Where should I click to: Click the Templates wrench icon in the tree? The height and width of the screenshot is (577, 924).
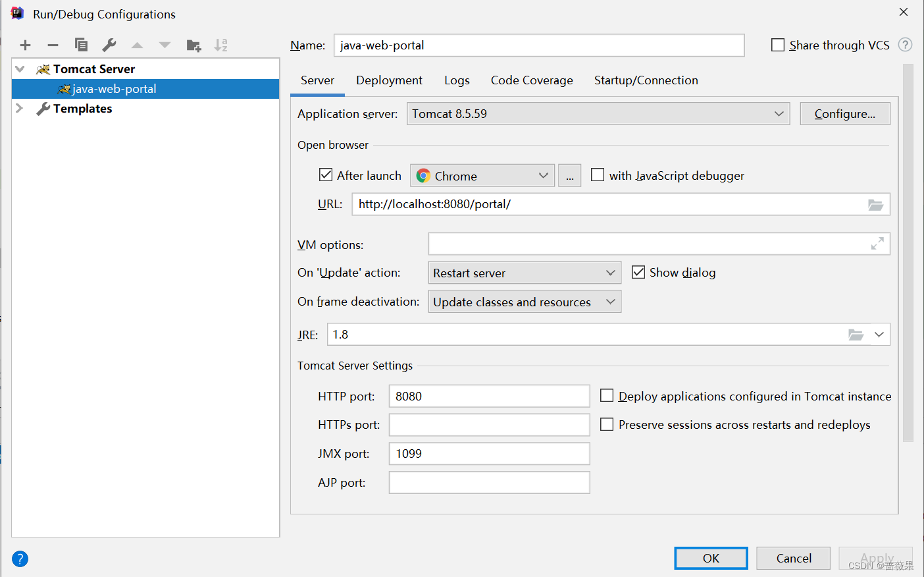pos(43,109)
